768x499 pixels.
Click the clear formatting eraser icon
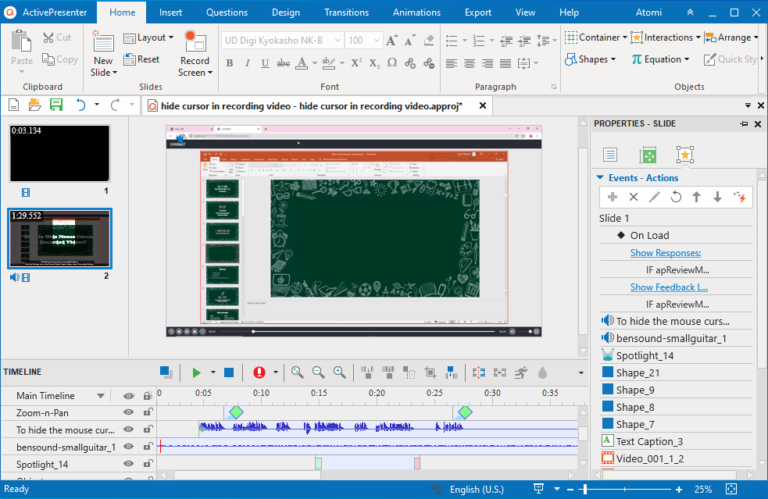point(429,41)
